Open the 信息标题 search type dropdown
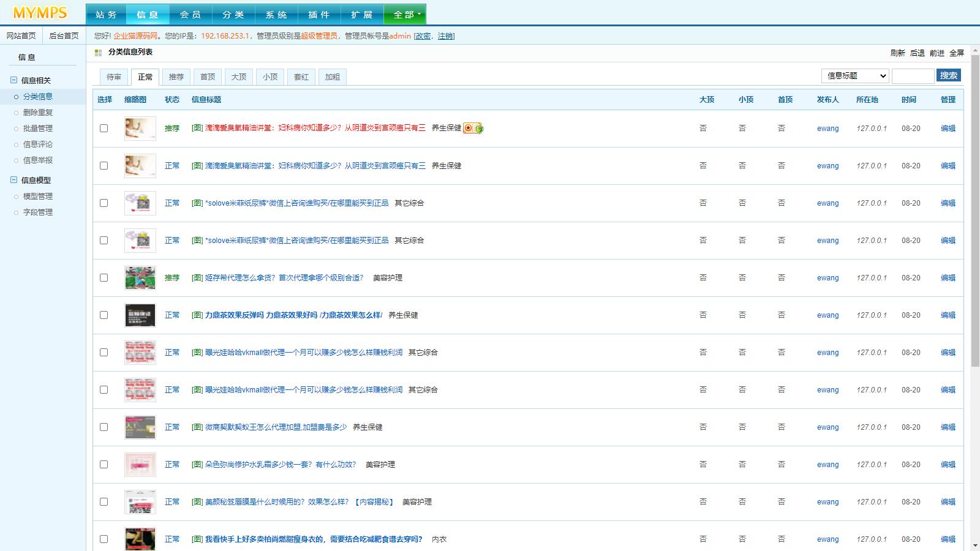Screen dimensions: 980x551 click(855, 76)
